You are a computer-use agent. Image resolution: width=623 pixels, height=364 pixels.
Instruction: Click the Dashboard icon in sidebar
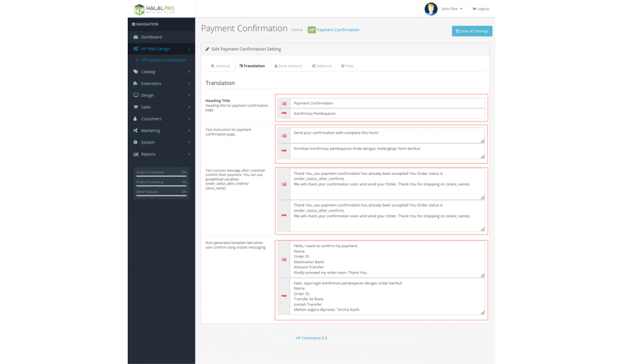pyautogui.click(x=135, y=37)
